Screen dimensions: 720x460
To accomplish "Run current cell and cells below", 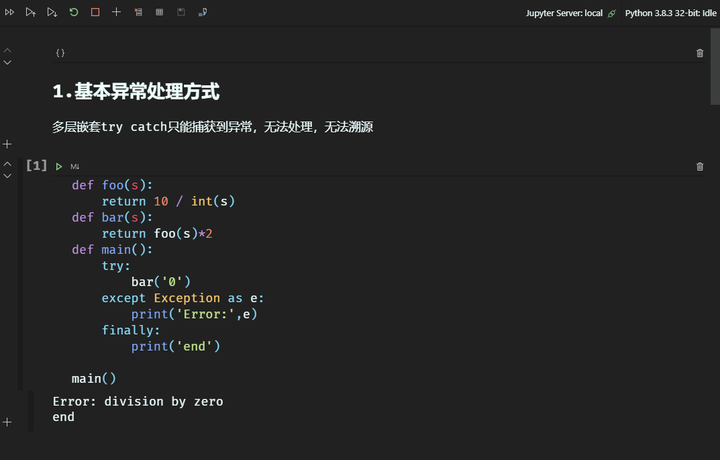I will pyautogui.click(x=52, y=12).
